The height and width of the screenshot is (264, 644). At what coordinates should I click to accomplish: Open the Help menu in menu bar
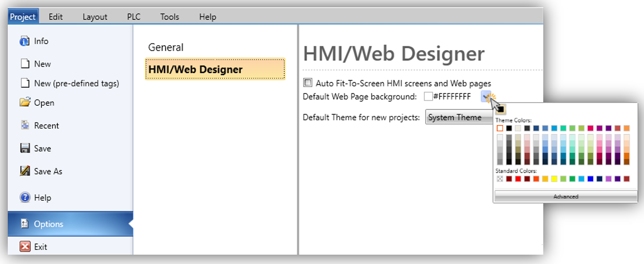coord(208,17)
